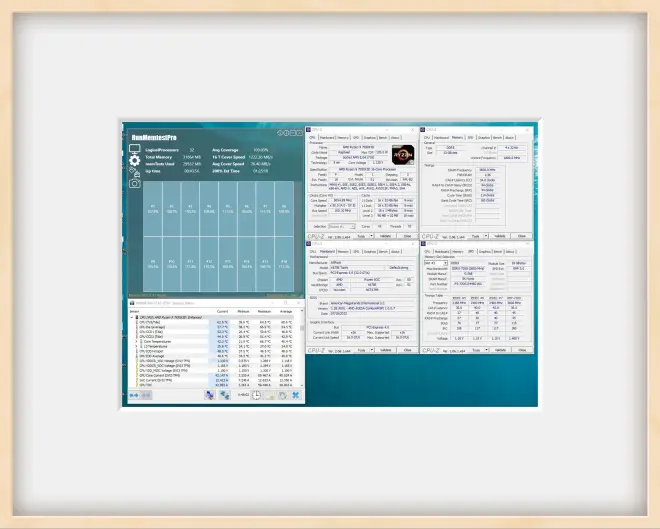Click Close button in bottom-right CPU-Z window
The width and height of the screenshot is (660, 529).
[522, 351]
